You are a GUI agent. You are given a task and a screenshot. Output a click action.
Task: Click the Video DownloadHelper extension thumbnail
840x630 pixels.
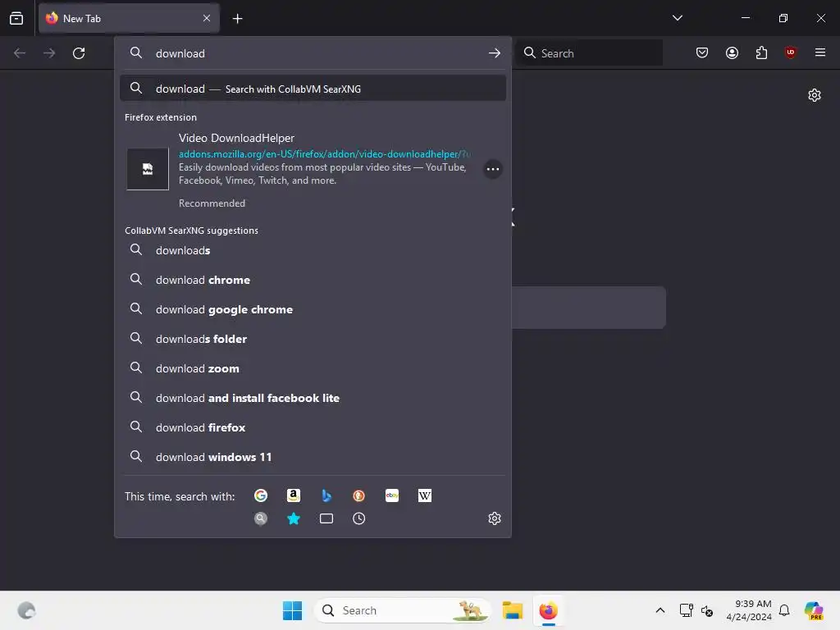148,169
